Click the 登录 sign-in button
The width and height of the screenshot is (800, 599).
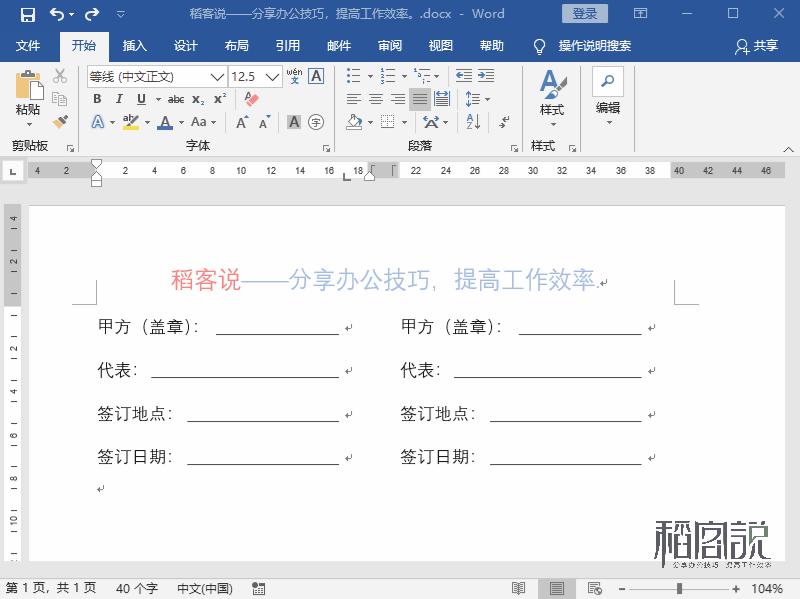point(585,14)
